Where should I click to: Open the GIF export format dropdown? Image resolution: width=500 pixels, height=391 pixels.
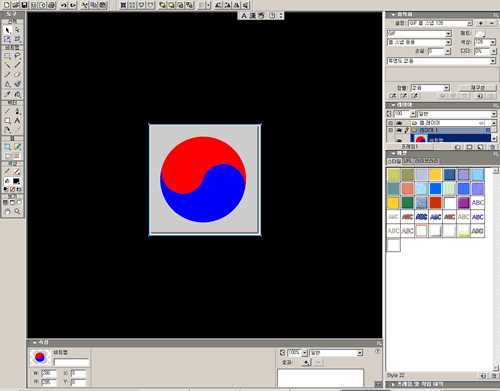pyautogui.click(x=448, y=33)
